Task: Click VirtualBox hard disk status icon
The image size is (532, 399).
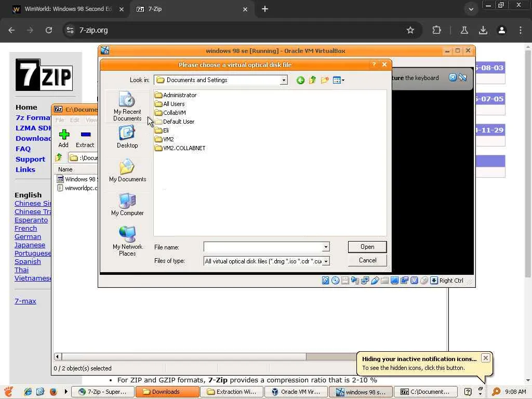Action: tap(325, 280)
